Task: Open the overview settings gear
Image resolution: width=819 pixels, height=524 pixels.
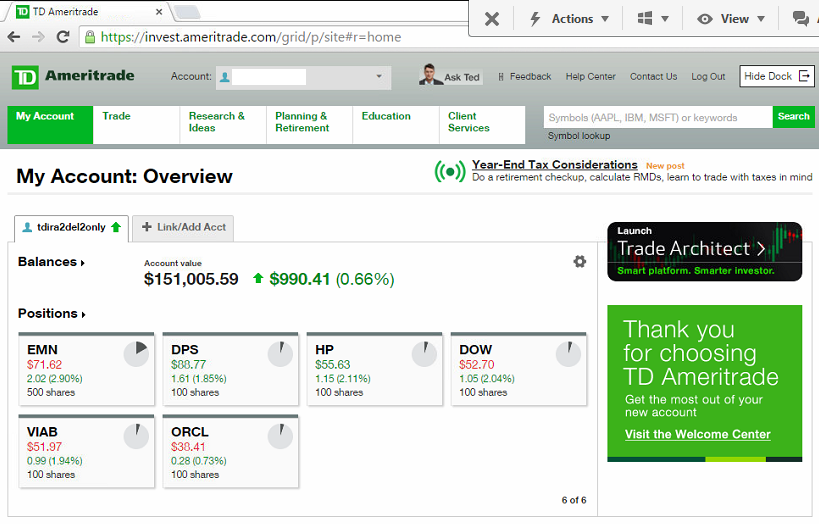Action: (x=579, y=261)
